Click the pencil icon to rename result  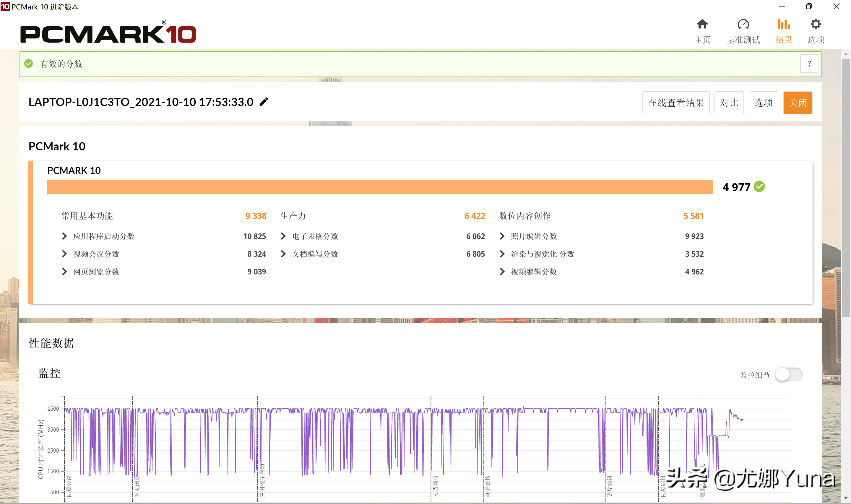(264, 102)
